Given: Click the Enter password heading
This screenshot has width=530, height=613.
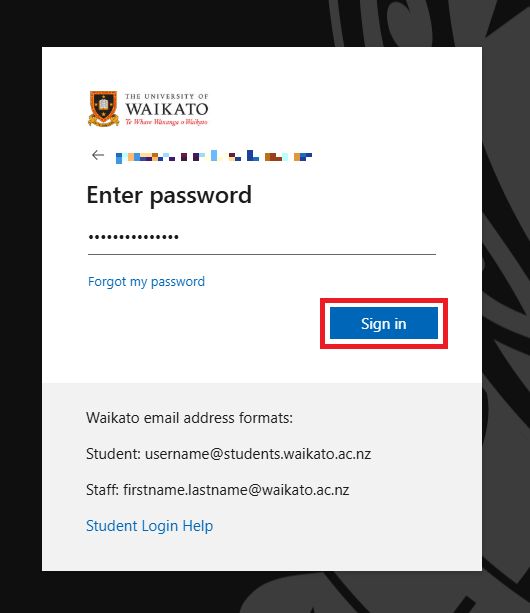Looking at the screenshot, I should point(169,195).
